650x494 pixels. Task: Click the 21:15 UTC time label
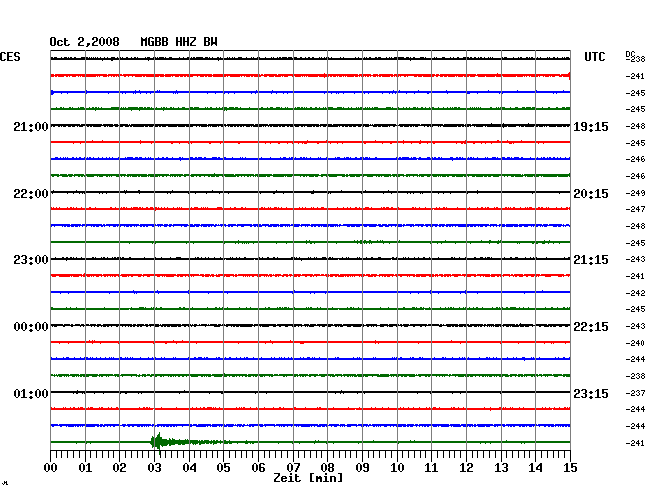tap(591, 260)
